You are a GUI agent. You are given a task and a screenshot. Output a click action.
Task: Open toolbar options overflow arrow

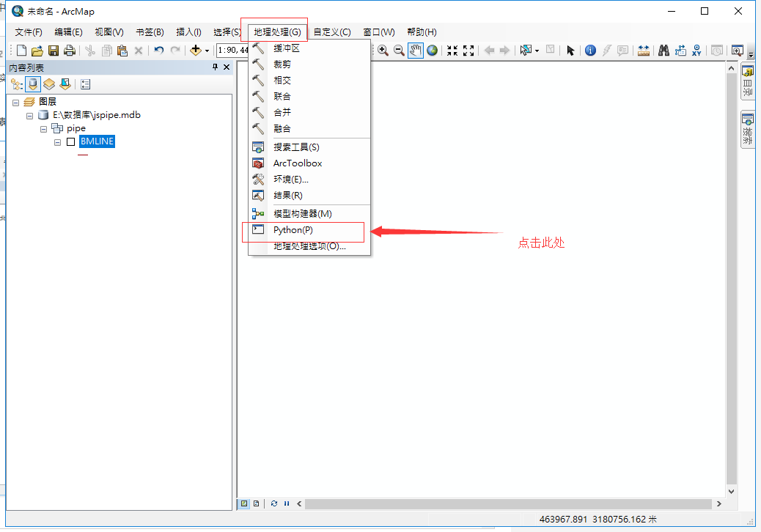(751, 54)
